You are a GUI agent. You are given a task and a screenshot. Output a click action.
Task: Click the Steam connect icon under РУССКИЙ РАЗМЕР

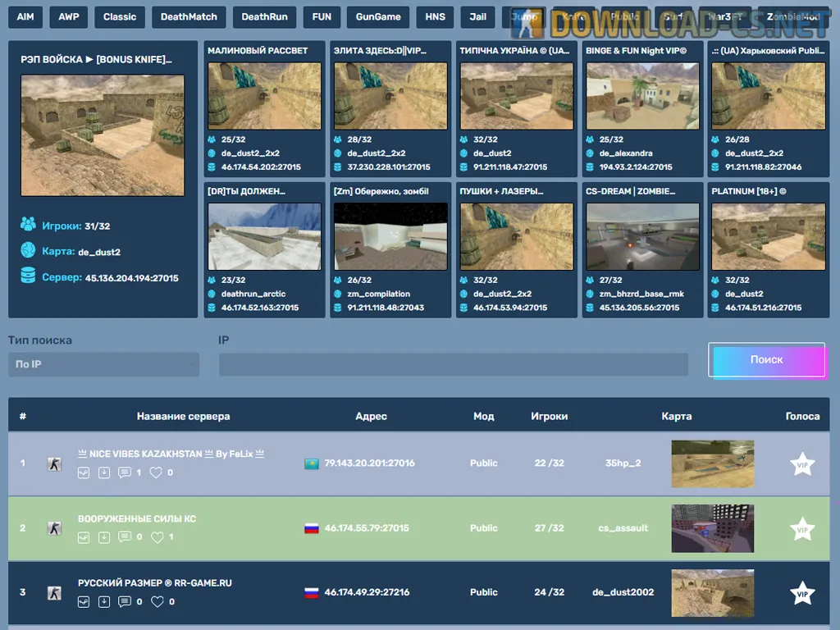pos(84,601)
